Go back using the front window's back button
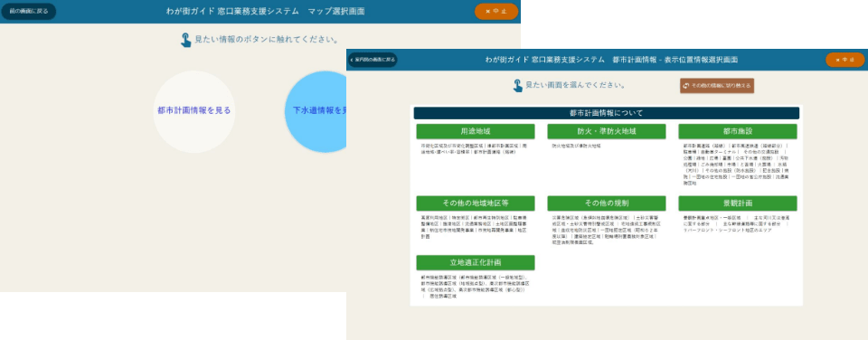The width and height of the screenshot is (868, 340). pyautogui.click(x=373, y=60)
